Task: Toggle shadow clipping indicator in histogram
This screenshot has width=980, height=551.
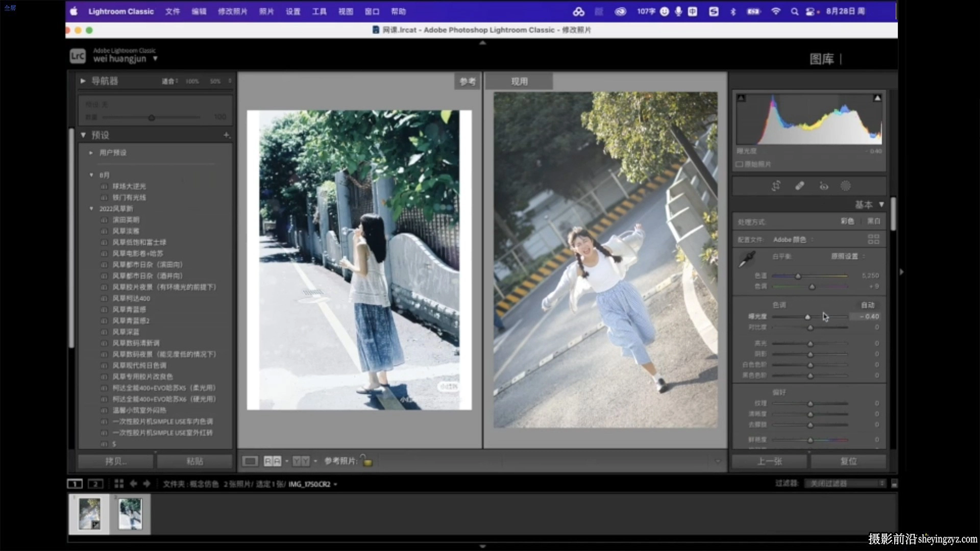Action: click(741, 98)
